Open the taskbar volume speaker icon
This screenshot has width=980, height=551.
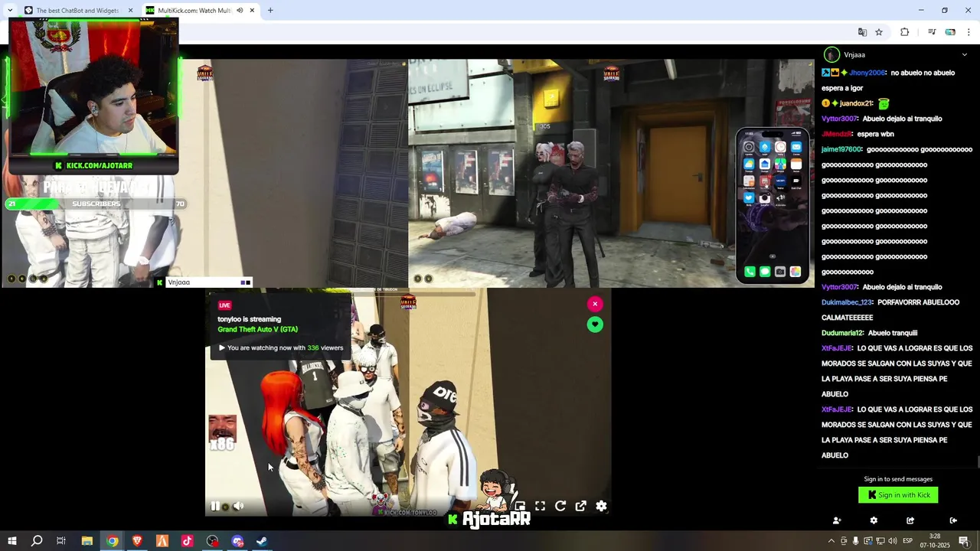point(892,541)
